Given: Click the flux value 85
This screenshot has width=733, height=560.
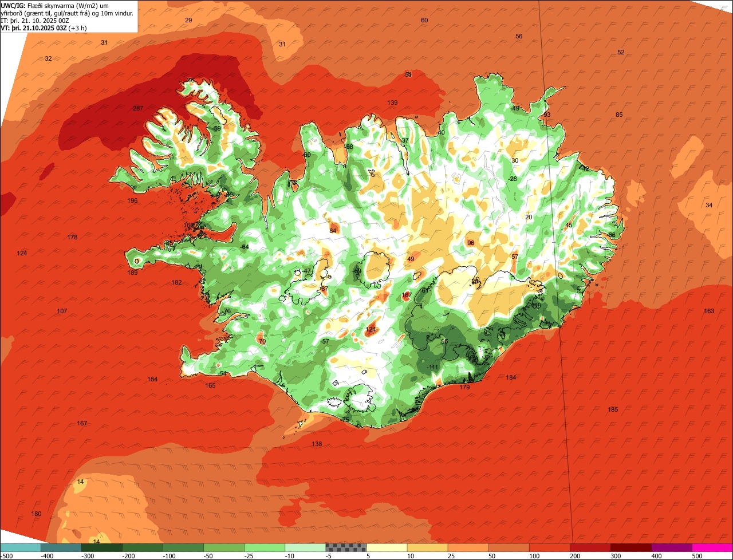Looking at the screenshot, I should (x=619, y=115).
